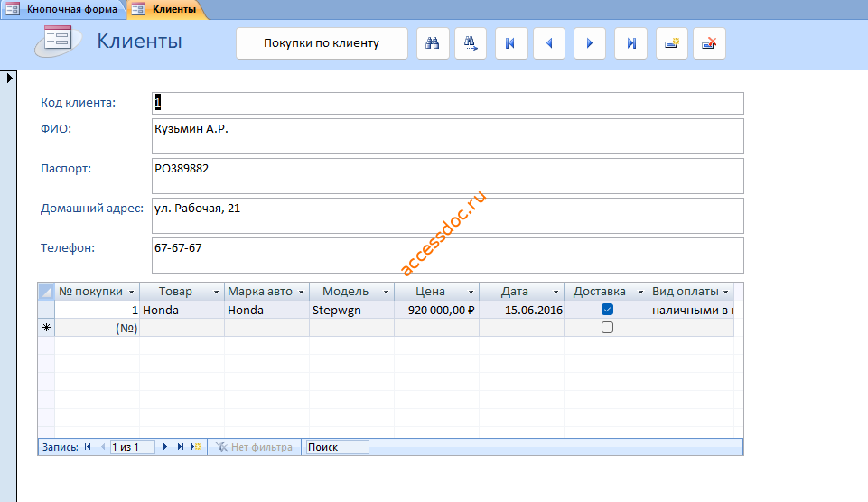Add a new client record

tap(672, 43)
